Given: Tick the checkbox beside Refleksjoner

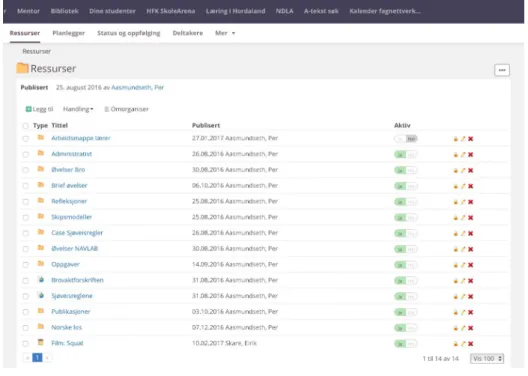Looking at the screenshot, I should 26,202.
